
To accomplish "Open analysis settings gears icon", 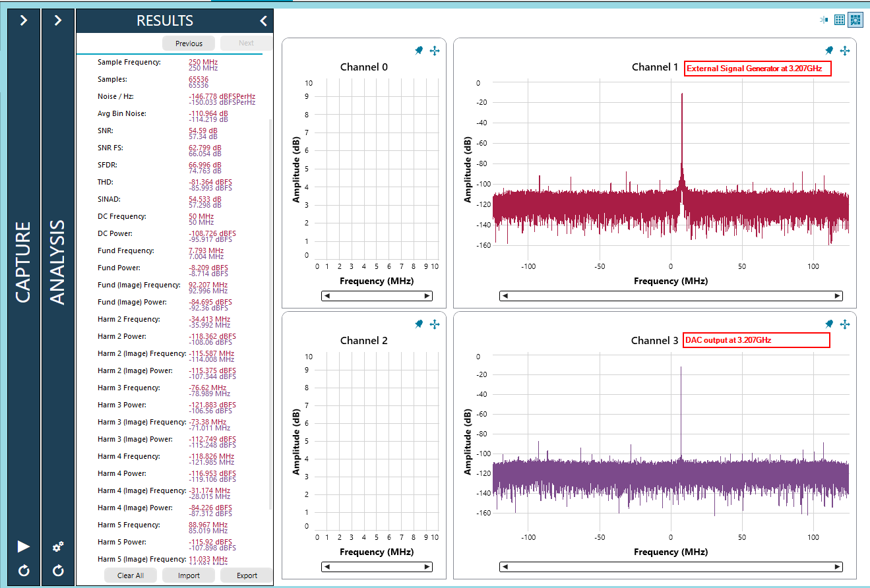I will pyautogui.click(x=58, y=546).
